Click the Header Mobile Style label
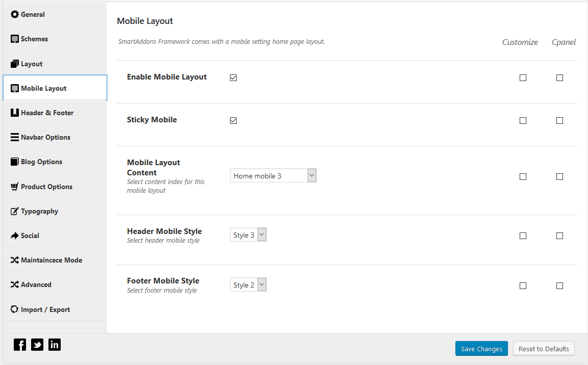This screenshot has height=365, width=588. point(164,231)
